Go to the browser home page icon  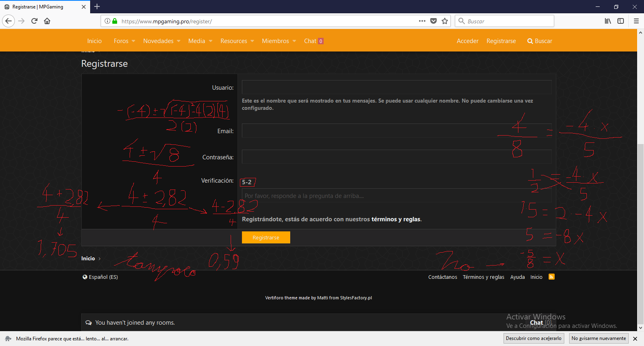[47, 21]
